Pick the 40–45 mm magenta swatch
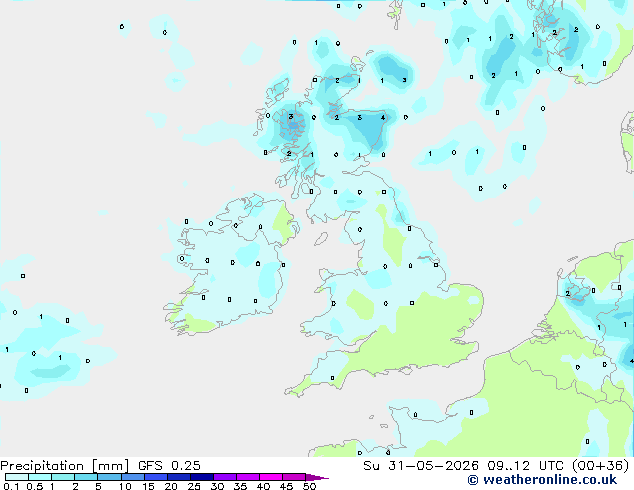The width and height of the screenshot is (634, 490). [x=271, y=477]
